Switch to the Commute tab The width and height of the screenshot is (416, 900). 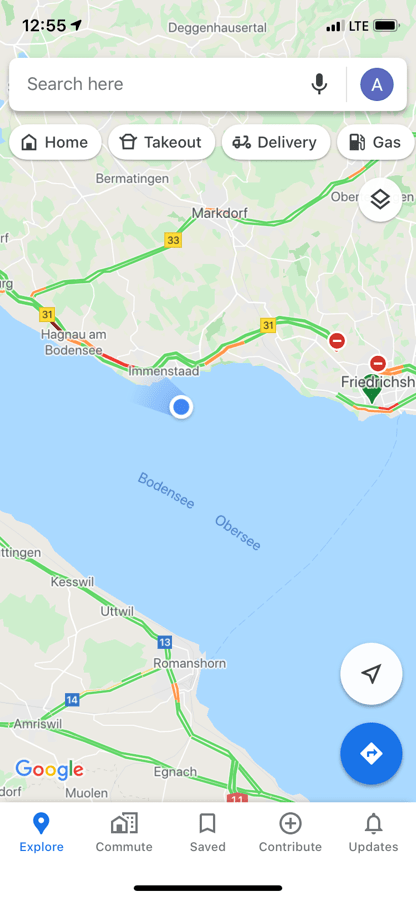coord(124,832)
